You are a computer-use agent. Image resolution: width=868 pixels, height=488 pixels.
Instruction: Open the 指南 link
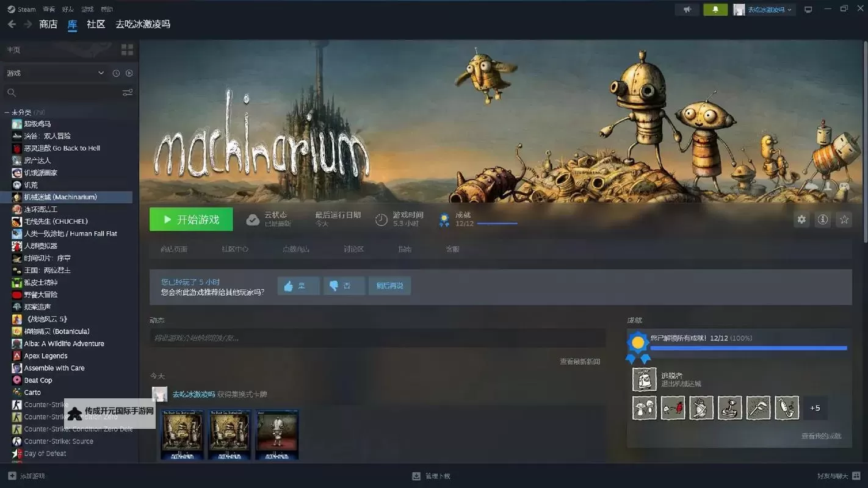click(405, 249)
